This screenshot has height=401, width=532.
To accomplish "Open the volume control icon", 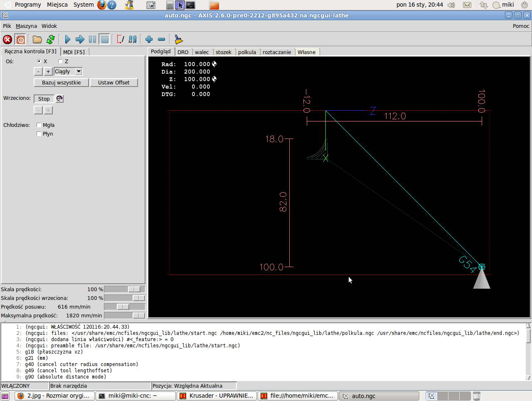I will point(451,5).
